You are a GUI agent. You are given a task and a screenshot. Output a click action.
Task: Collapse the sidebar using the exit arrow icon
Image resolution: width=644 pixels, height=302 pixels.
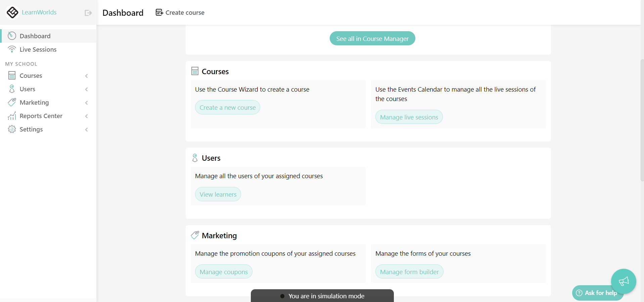[x=88, y=12]
